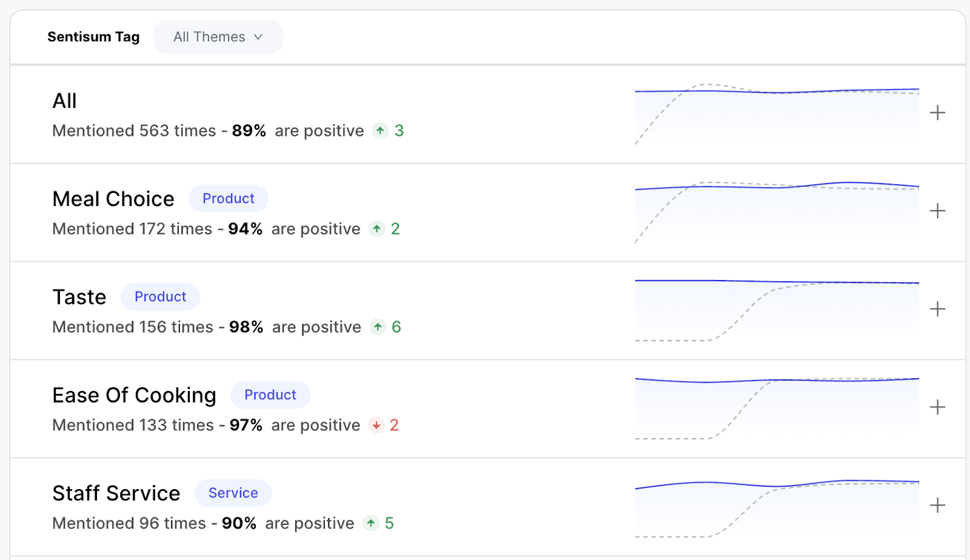The width and height of the screenshot is (970, 560).
Task: Click the plus icon on the All row
Action: click(937, 113)
